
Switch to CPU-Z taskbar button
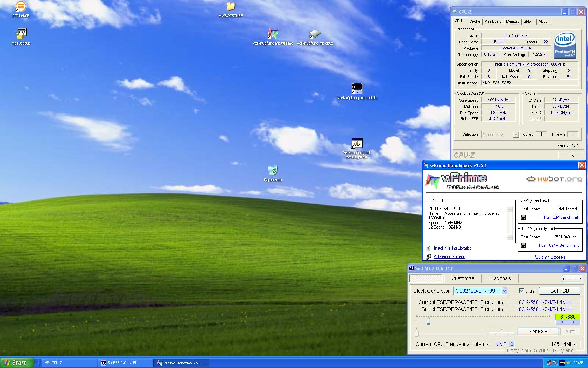[69, 363]
